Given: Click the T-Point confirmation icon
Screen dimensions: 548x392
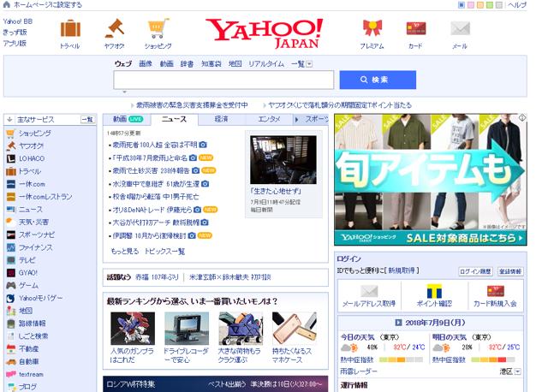Looking at the screenshot, I should [x=433, y=291].
